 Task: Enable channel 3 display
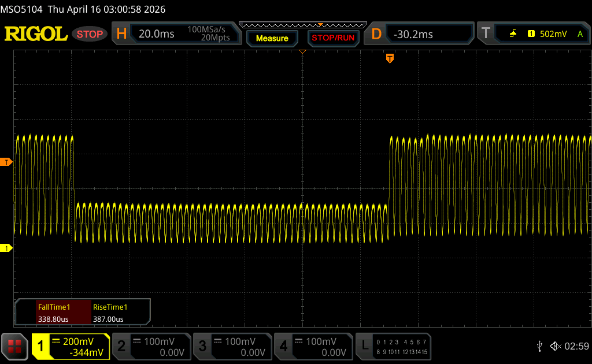coord(231,346)
